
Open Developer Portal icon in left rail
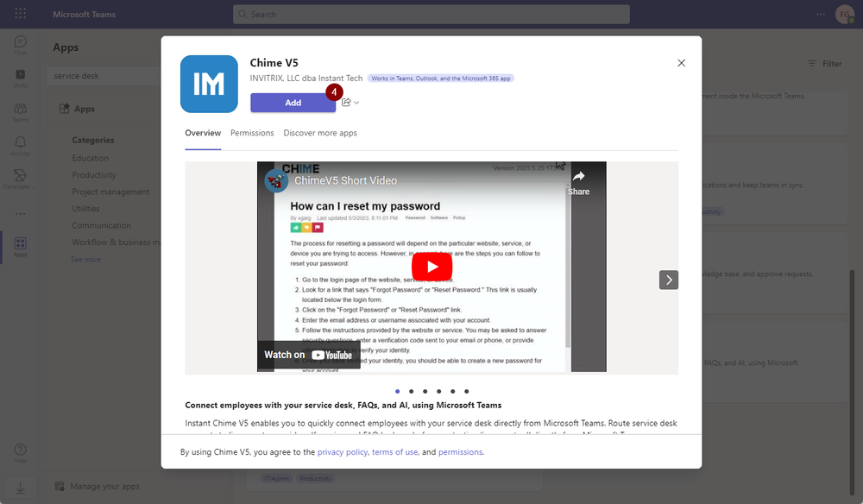pyautogui.click(x=21, y=180)
